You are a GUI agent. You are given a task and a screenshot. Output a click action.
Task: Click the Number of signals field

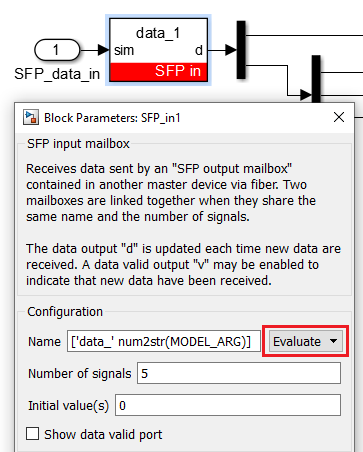click(239, 373)
